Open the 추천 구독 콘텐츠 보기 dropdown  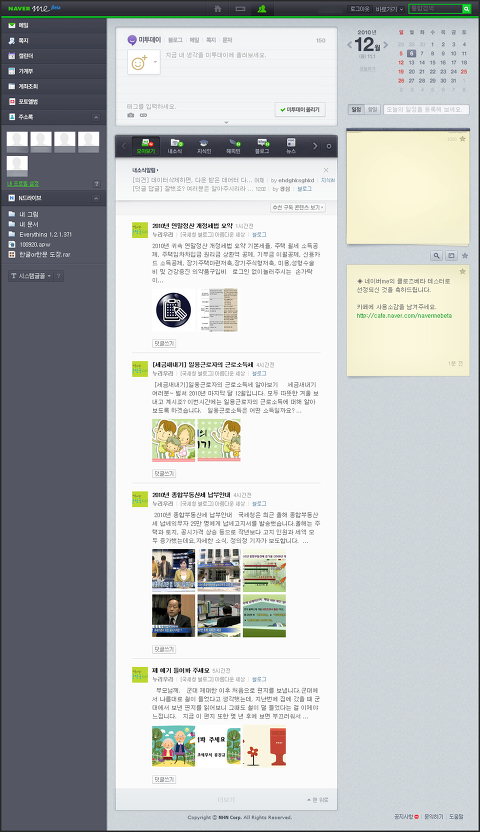pos(298,207)
